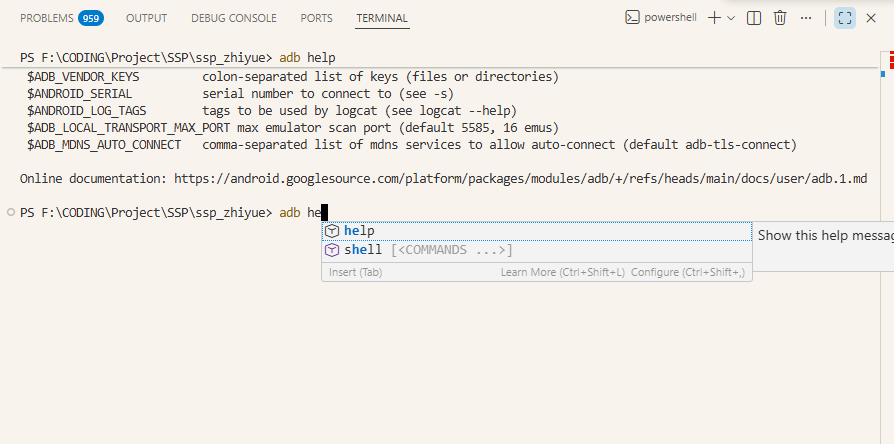Click the cube icon beside help suggestion
Image resolution: width=894 pixels, height=444 pixels.
pyautogui.click(x=332, y=231)
